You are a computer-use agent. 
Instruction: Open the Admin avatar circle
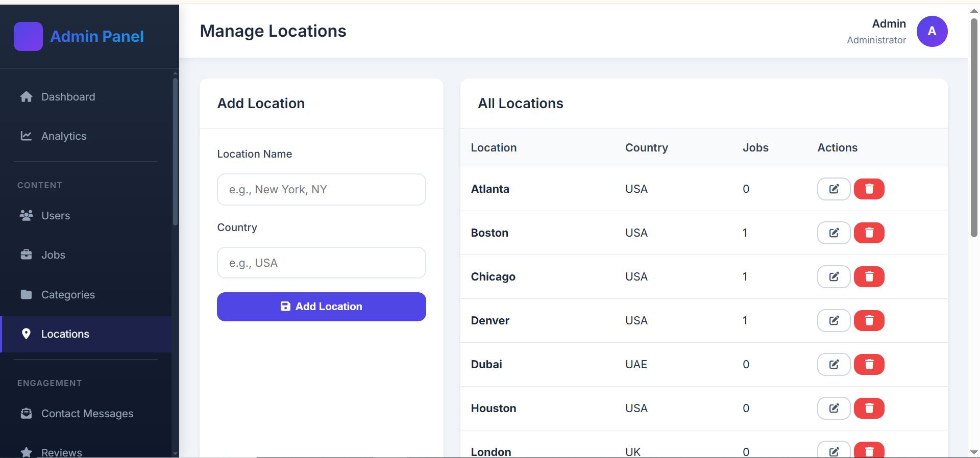(x=932, y=32)
